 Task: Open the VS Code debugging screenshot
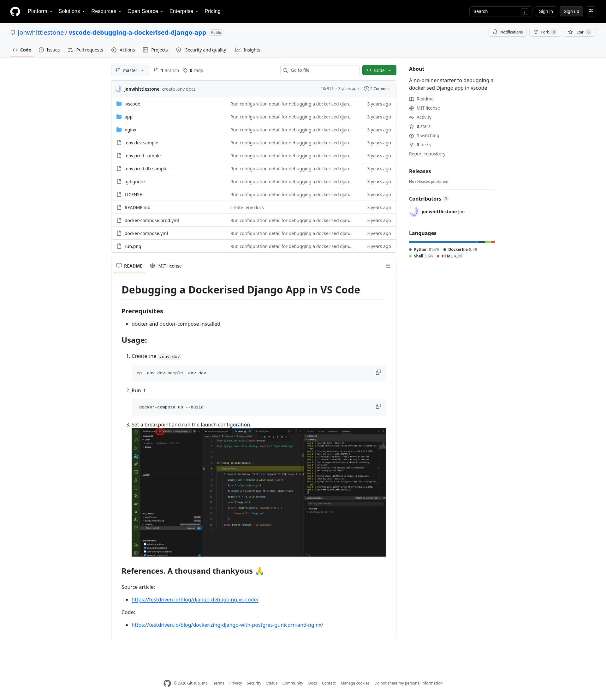click(x=259, y=492)
